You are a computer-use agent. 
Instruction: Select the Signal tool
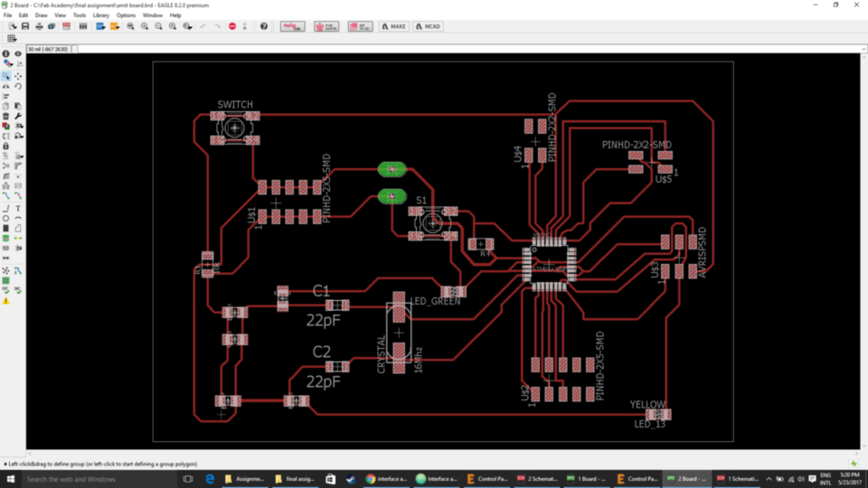tap(18, 239)
